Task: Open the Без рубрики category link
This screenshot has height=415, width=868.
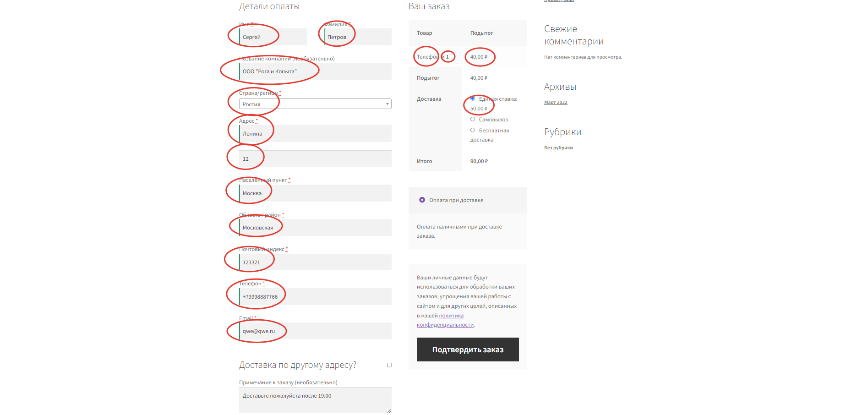Action: 558,148
